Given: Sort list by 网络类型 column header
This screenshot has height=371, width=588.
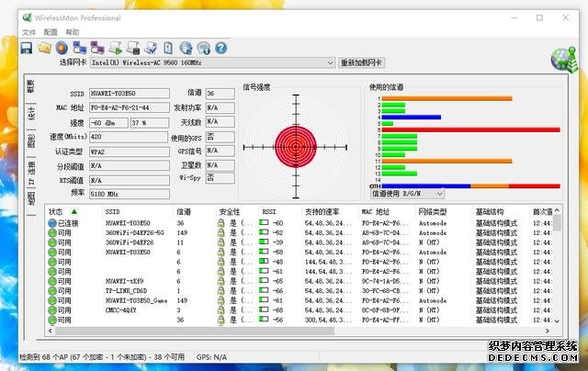Looking at the screenshot, I should tap(433, 212).
